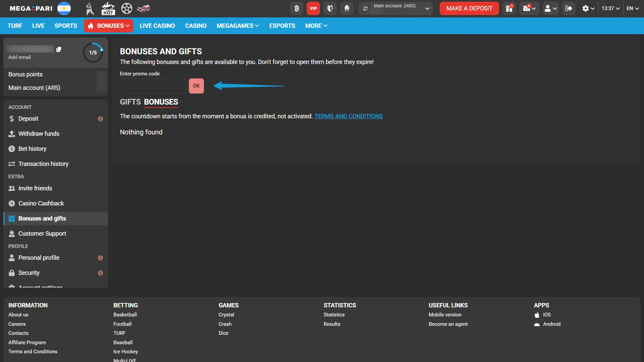Open Bonus points in sidebar
644x362 pixels.
tap(25, 74)
